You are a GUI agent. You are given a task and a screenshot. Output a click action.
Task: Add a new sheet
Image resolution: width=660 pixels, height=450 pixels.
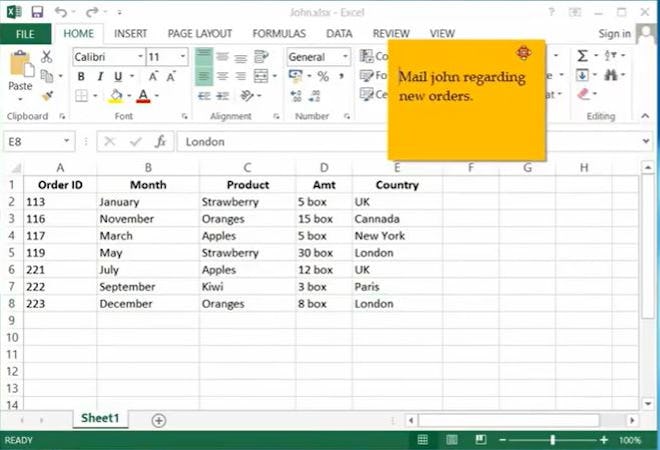click(x=159, y=420)
